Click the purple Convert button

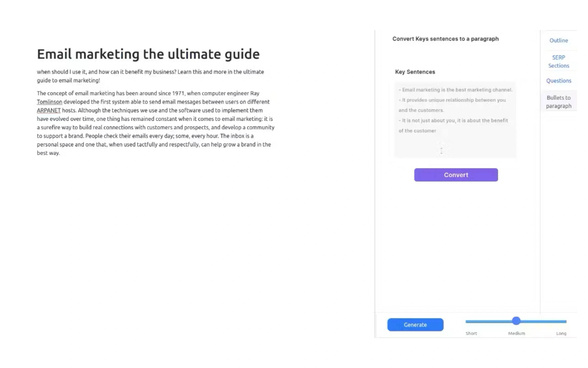tap(456, 175)
